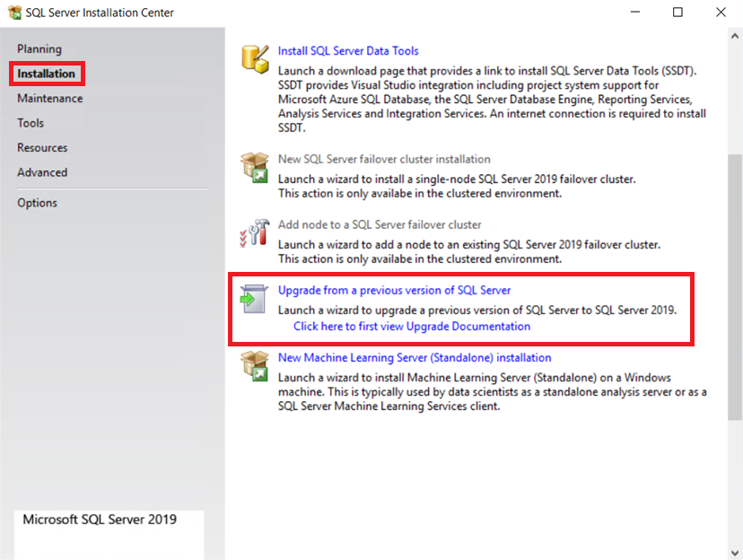743x560 pixels.
Task: Launch Upgrade from a previous version link
Action: pyautogui.click(x=394, y=290)
